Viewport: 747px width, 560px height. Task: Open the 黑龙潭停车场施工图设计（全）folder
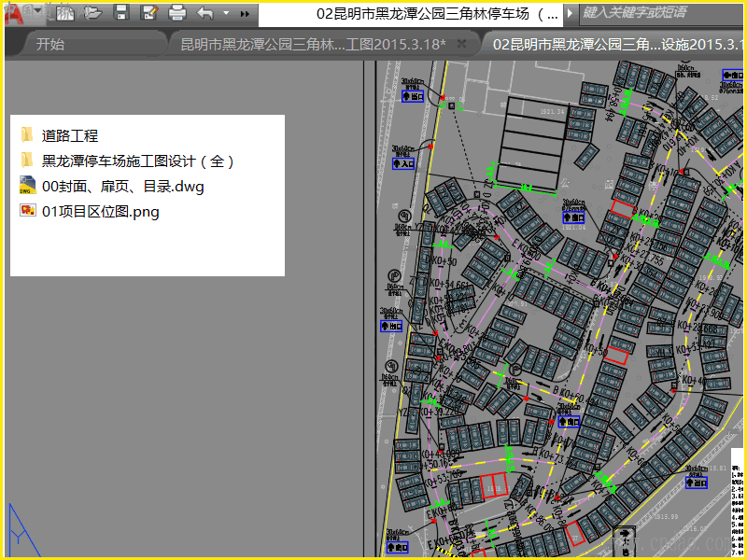[137, 161]
